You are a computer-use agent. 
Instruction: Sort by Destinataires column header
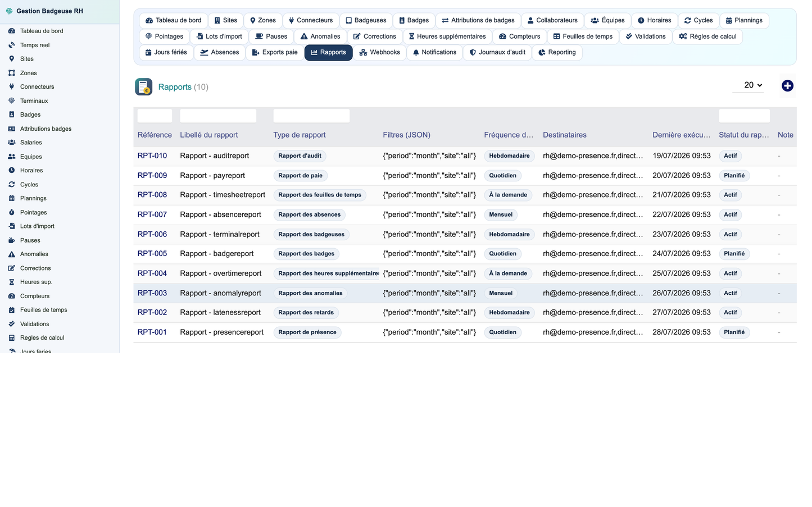[x=565, y=135]
